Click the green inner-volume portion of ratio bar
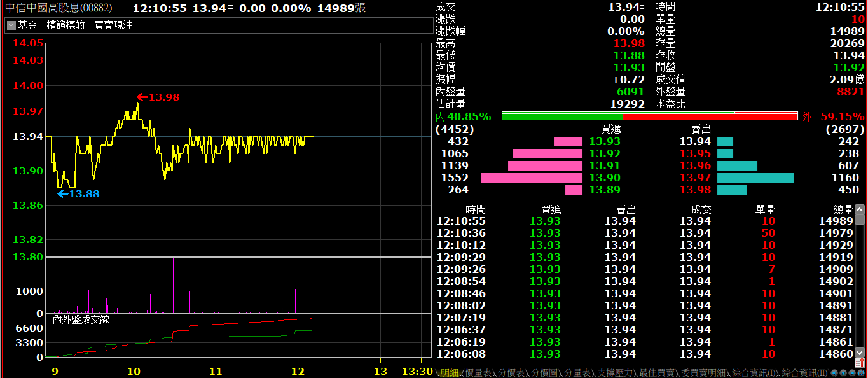This screenshot has height=378, width=868. pyautogui.click(x=561, y=116)
